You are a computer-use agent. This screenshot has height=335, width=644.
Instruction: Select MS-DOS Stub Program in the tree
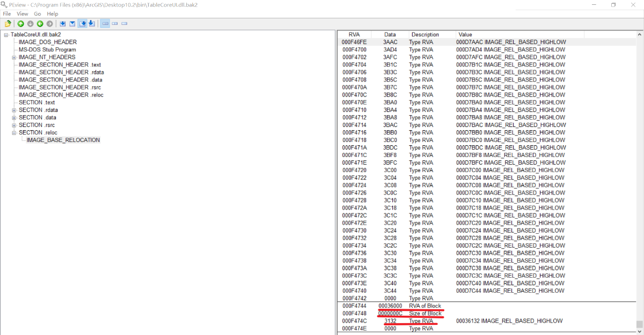pyautogui.click(x=47, y=49)
